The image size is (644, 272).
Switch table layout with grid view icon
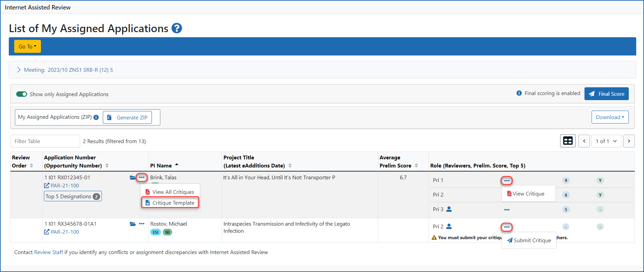568,141
